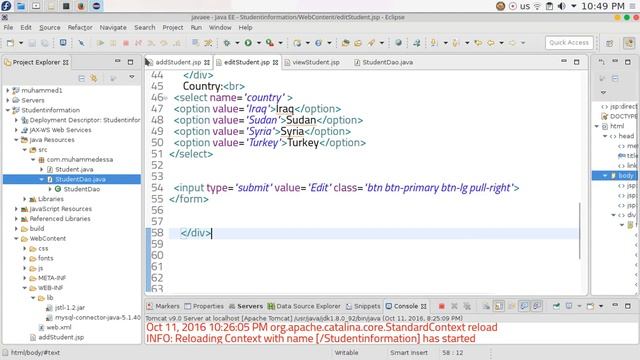Close the editStudent.jsp tab

(x=276, y=62)
